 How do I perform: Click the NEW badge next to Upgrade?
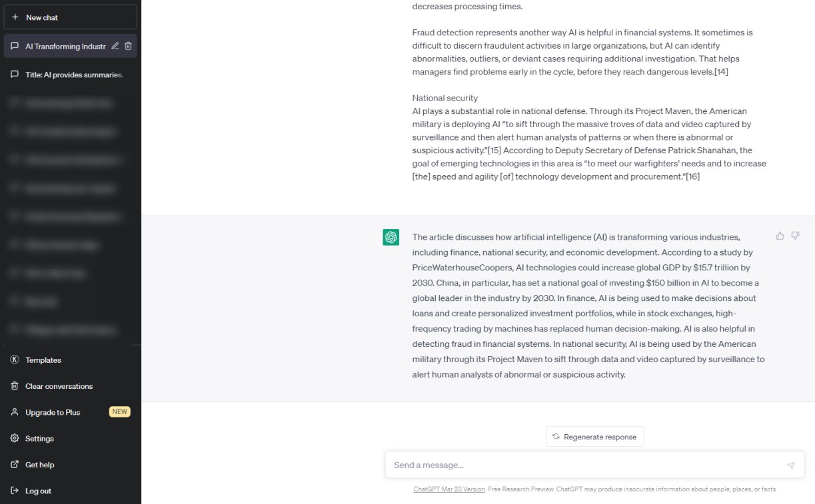click(x=119, y=411)
